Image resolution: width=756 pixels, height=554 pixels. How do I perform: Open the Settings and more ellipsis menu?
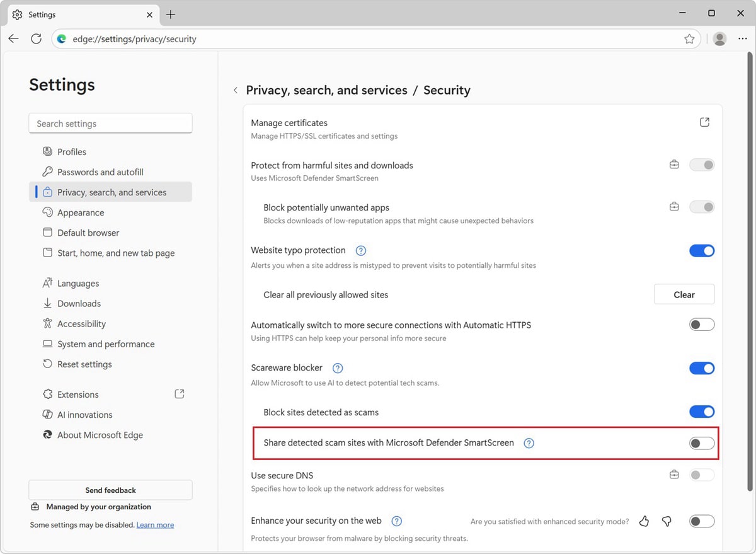coord(742,39)
